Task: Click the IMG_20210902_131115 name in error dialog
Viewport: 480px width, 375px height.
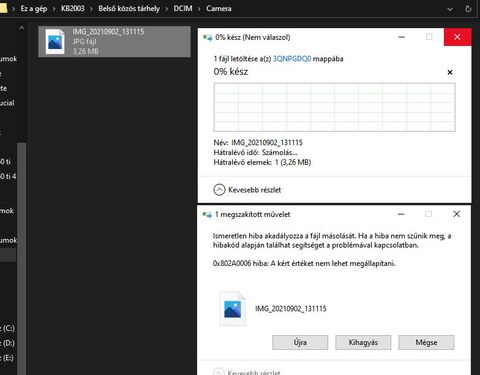Action: [291, 309]
